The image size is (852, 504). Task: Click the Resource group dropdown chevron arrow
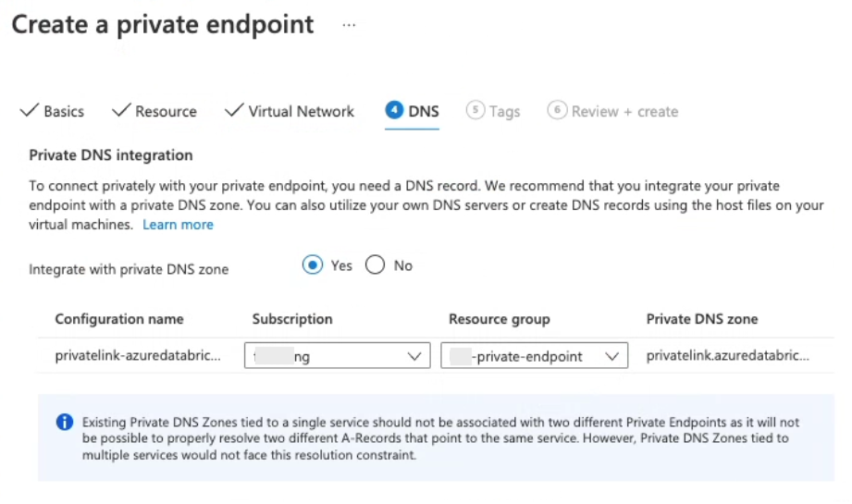[611, 356]
